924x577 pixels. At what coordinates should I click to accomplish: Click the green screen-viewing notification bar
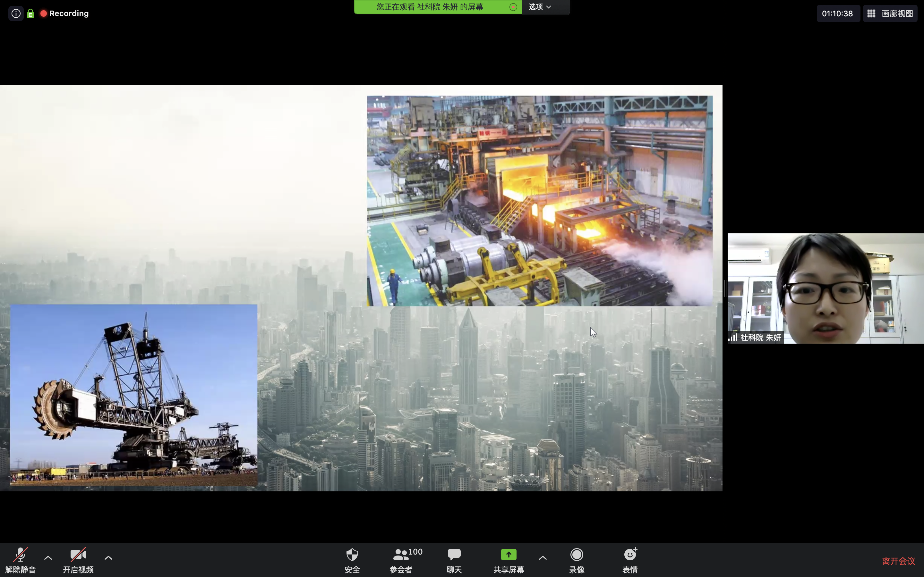point(430,7)
